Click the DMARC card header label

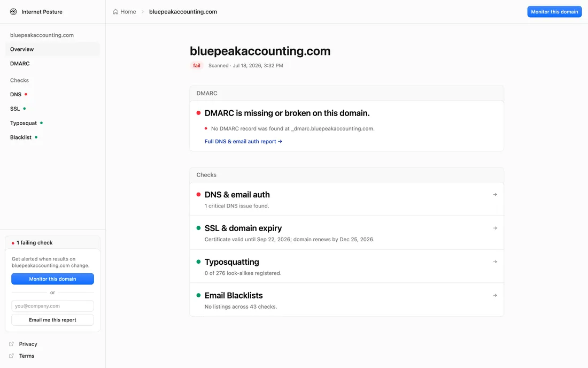[x=207, y=93]
